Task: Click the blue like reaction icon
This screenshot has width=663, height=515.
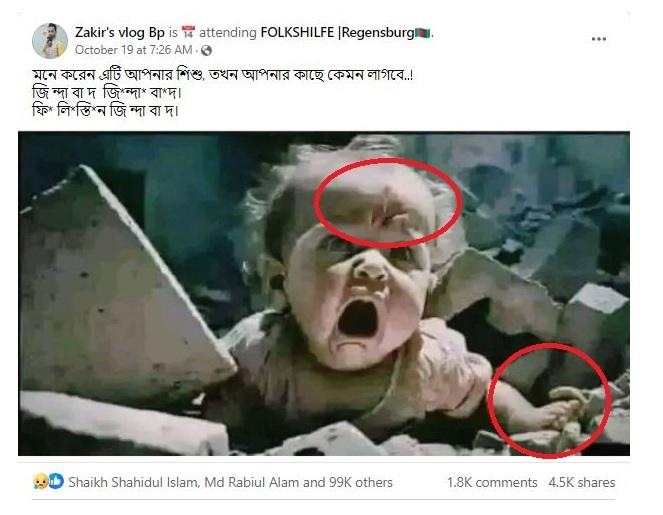Action: coord(56,481)
